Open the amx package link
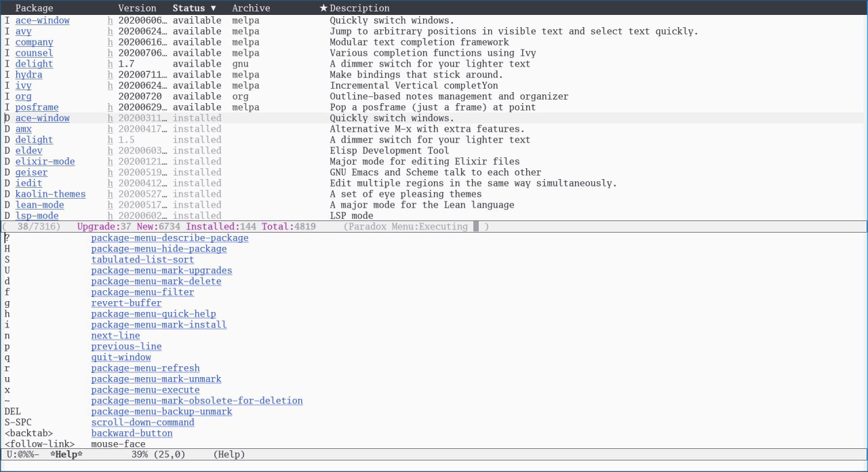The width and height of the screenshot is (868, 472). [23, 129]
